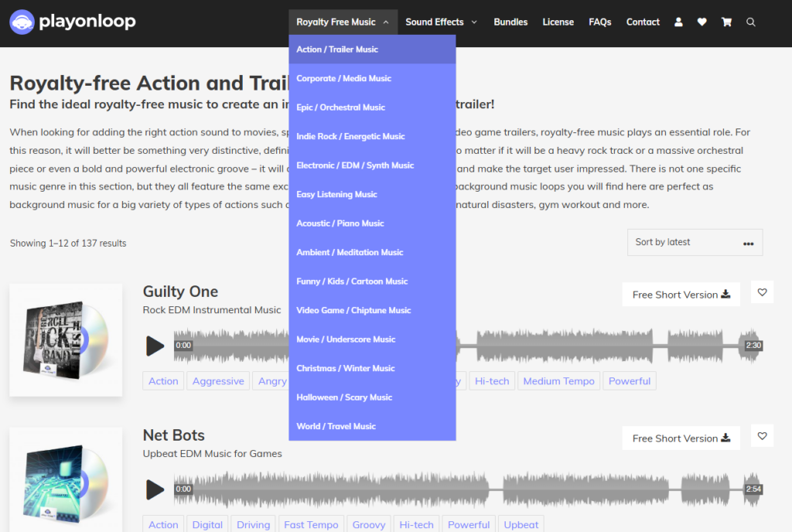
Task: Select Indie Rock / Energetic Music
Action: pos(372,136)
